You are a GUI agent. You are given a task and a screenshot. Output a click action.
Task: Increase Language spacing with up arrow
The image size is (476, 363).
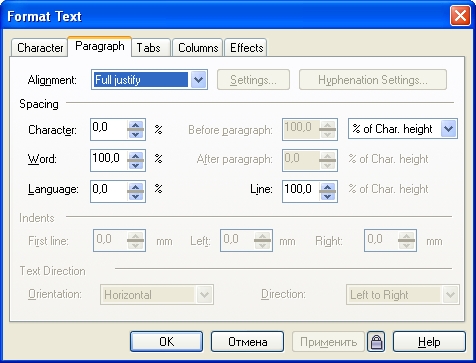tap(135, 187)
